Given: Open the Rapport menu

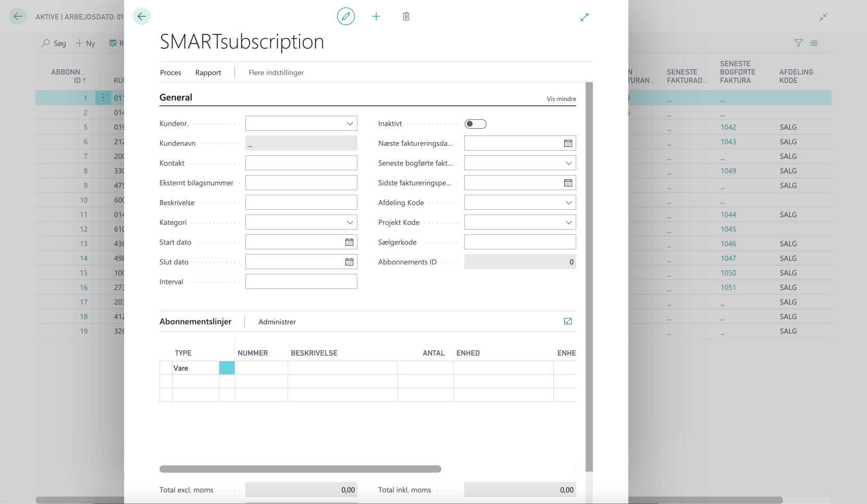Looking at the screenshot, I should tap(208, 72).
